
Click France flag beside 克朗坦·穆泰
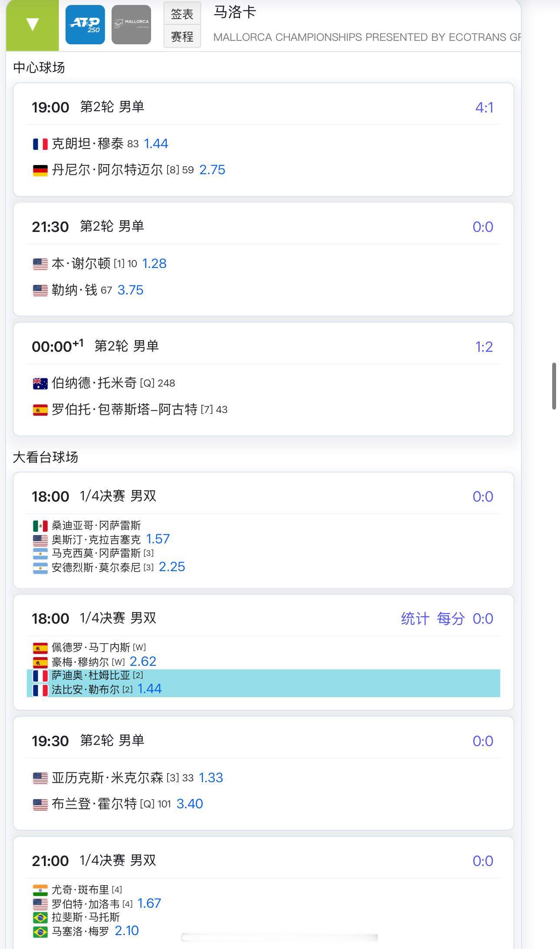coord(40,144)
